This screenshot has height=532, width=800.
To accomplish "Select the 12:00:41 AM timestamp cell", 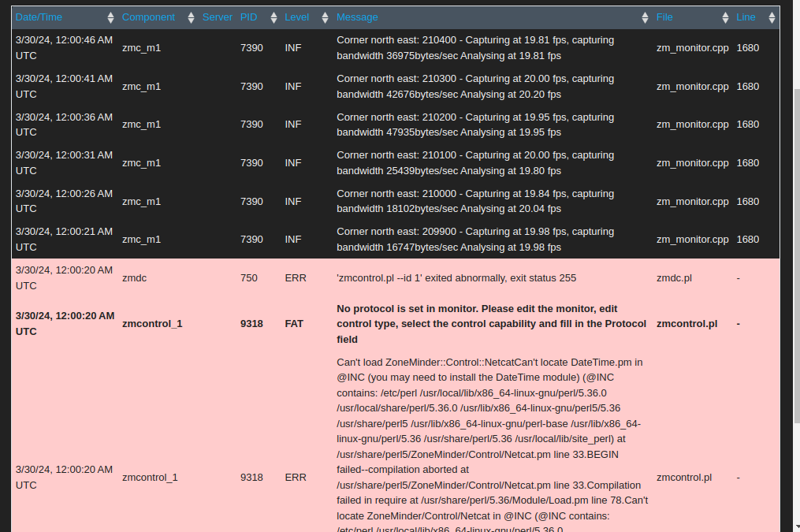I will point(65,86).
